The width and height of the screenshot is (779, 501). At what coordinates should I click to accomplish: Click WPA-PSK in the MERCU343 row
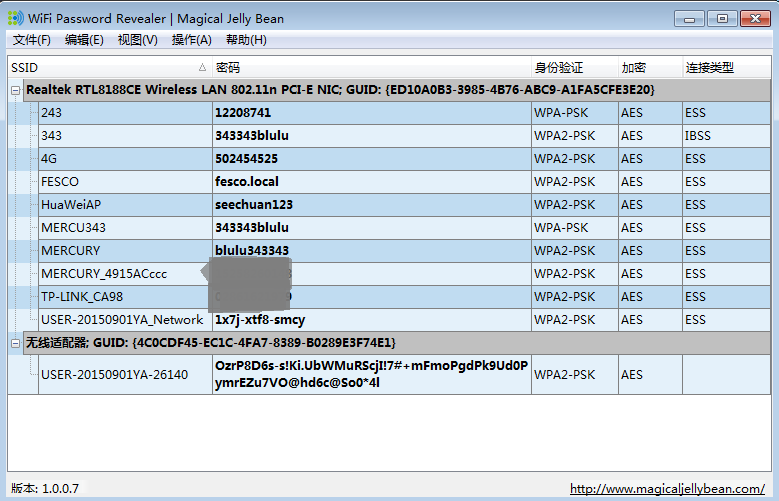tap(561, 228)
